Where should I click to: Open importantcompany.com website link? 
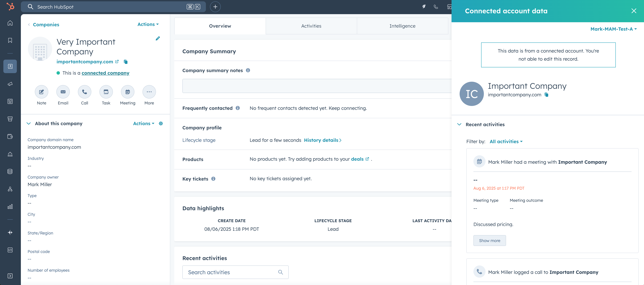click(x=87, y=61)
